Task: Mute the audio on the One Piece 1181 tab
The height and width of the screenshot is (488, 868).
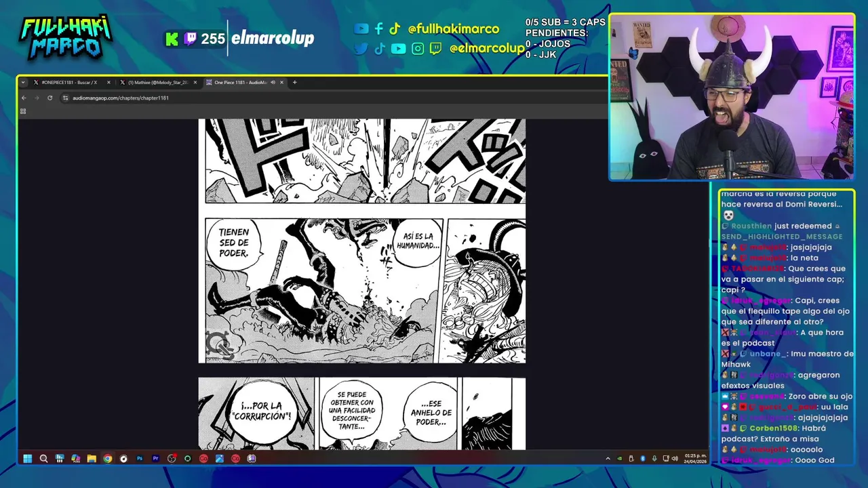Action: pos(273,83)
